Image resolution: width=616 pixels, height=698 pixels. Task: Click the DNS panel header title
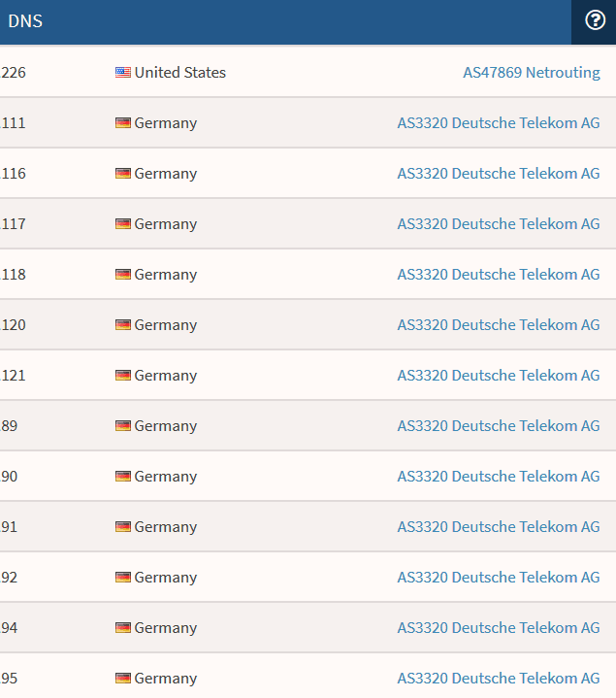point(25,21)
